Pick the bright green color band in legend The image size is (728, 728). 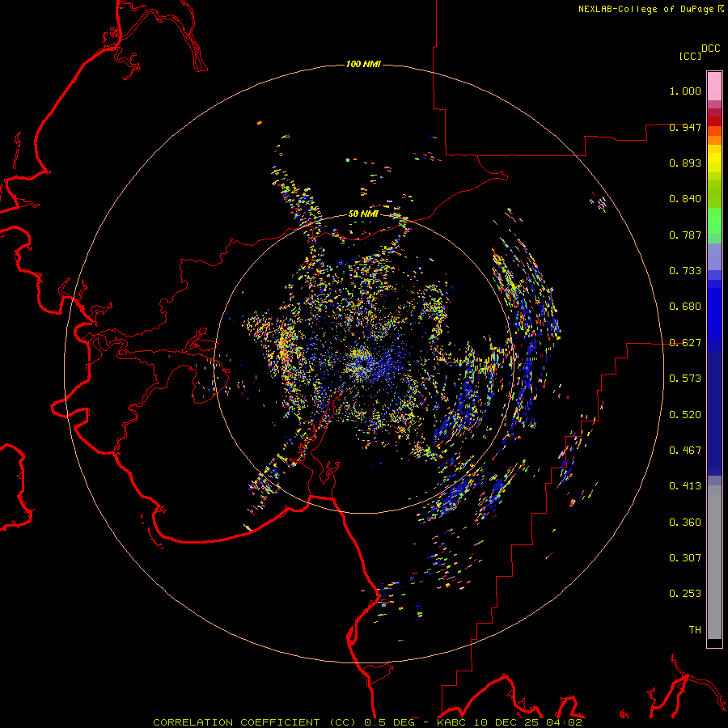pyautogui.click(x=714, y=221)
